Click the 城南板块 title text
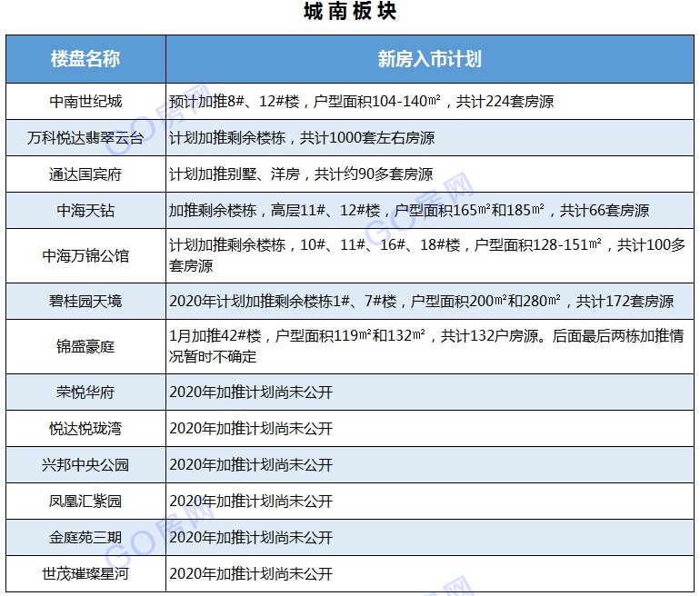700x596 pixels. point(350,12)
